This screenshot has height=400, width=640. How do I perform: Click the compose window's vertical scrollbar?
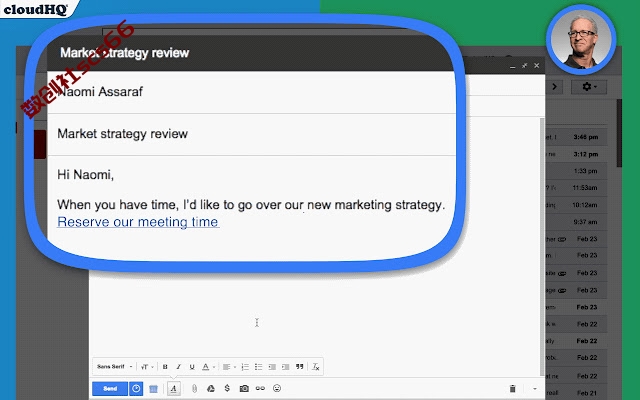[542, 247]
